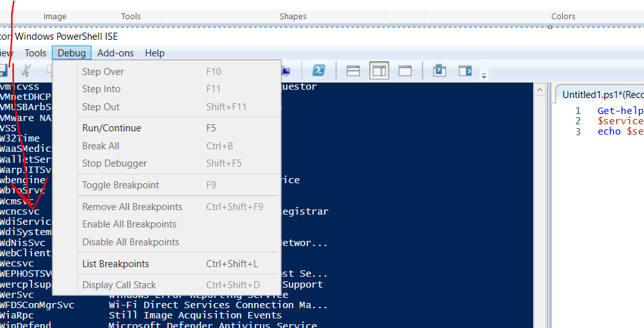This screenshot has height=328, width=644.
Task: Open the Help menu
Action: coord(155,53)
